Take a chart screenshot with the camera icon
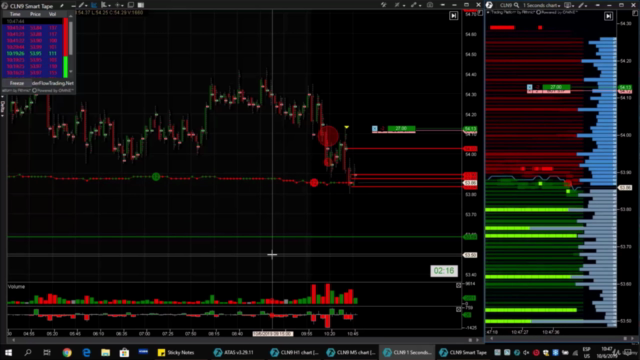 click(430, 5)
